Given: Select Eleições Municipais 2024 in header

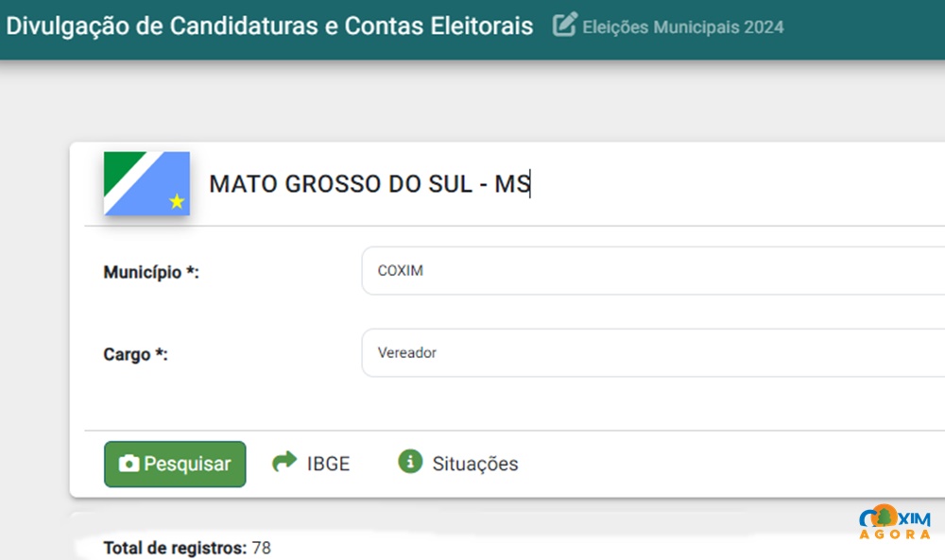Looking at the screenshot, I should coord(682,27).
